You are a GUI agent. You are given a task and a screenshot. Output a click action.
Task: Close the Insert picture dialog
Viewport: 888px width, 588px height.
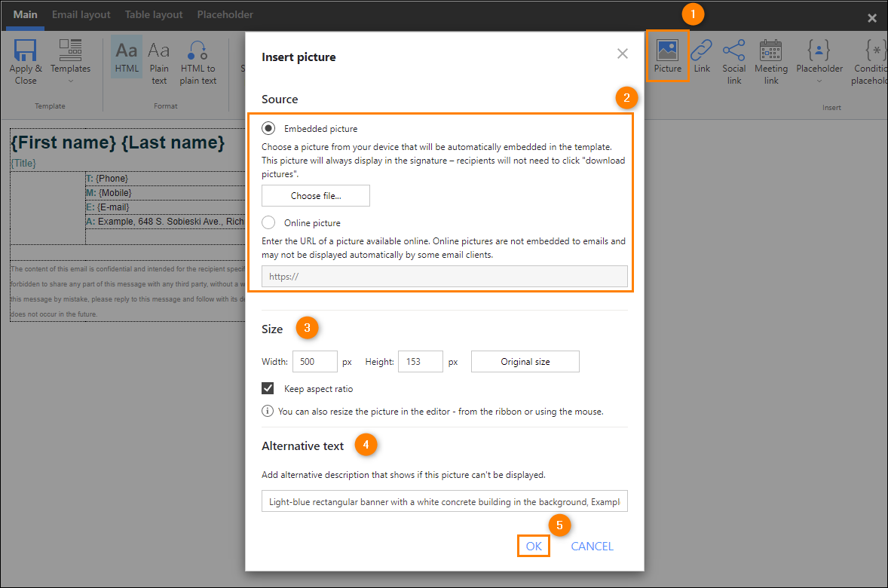click(x=623, y=54)
